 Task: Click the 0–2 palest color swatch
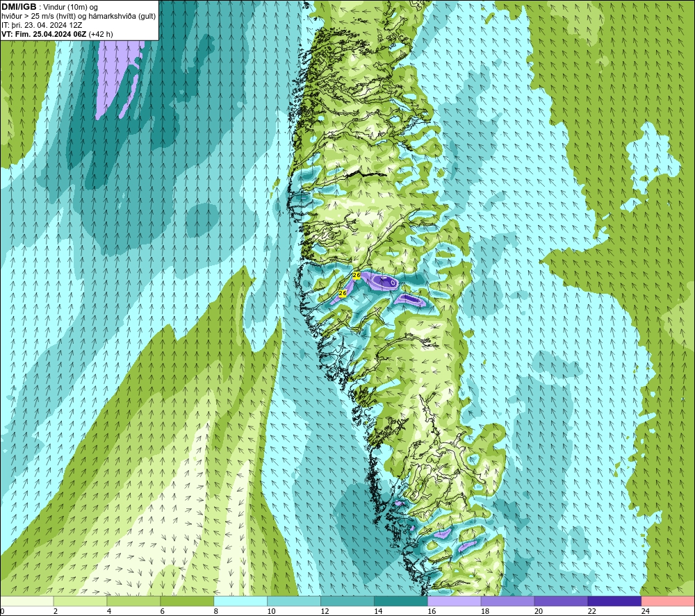click(x=26, y=601)
